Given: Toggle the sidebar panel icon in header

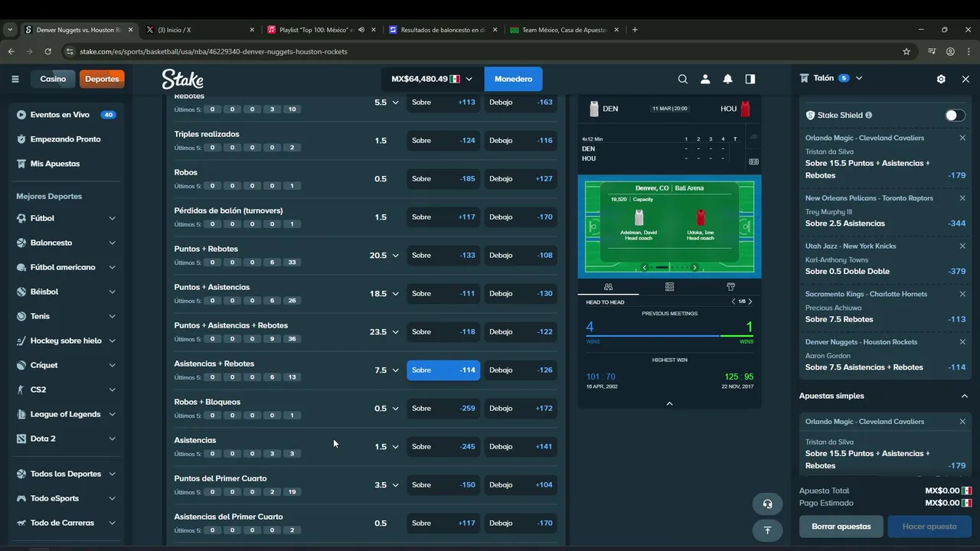Looking at the screenshot, I should (x=750, y=79).
